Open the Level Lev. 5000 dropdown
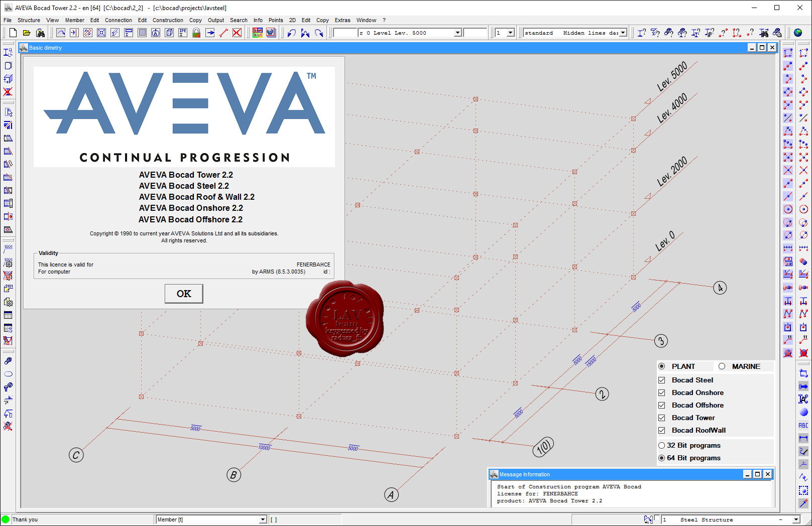This screenshot has width=812, height=526. click(458, 33)
